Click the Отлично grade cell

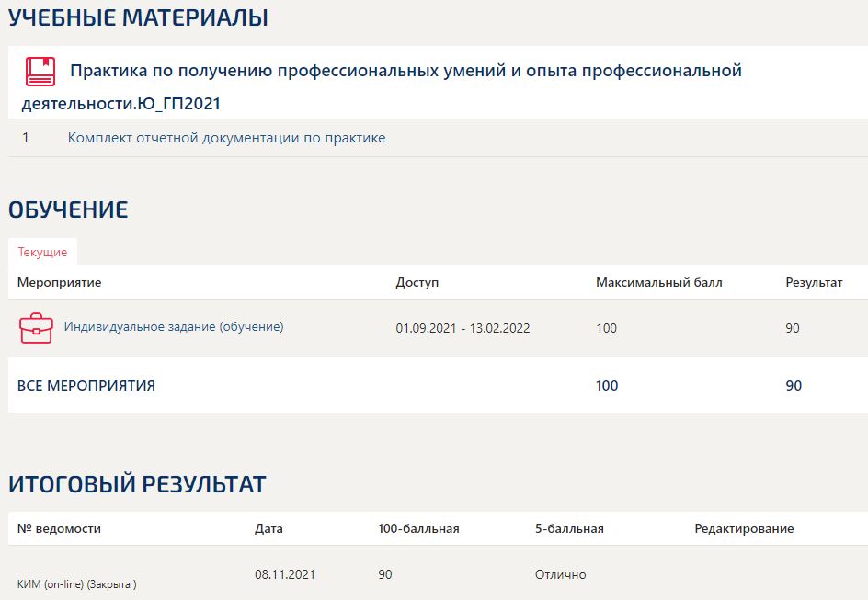click(x=560, y=574)
